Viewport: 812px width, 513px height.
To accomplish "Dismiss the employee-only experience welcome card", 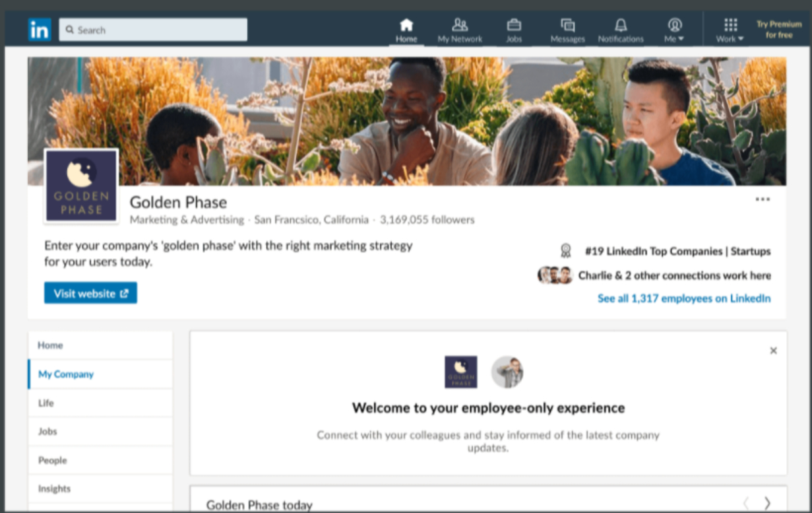I will 773,350.
